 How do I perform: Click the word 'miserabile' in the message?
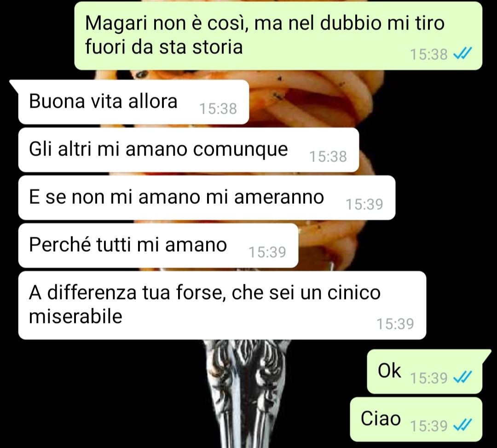tap(75, 316)
